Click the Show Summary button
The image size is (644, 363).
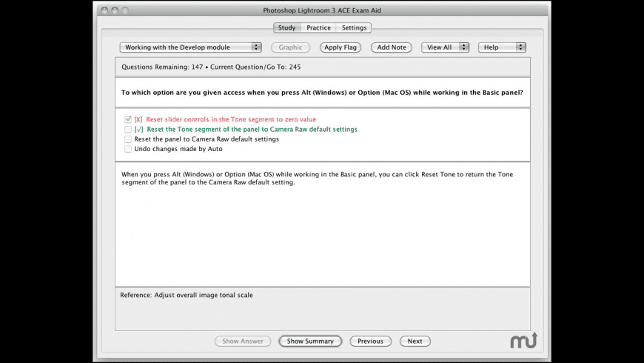click(310, 342)
